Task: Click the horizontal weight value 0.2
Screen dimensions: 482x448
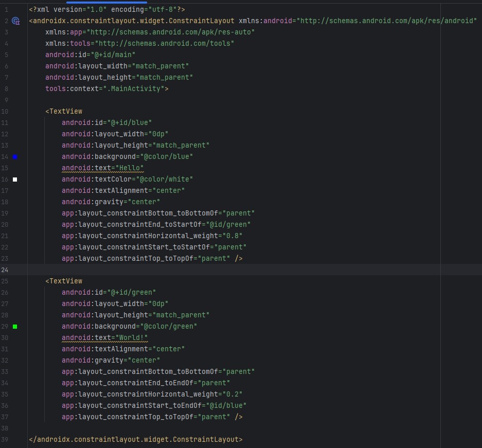Action: pos(230,395)
